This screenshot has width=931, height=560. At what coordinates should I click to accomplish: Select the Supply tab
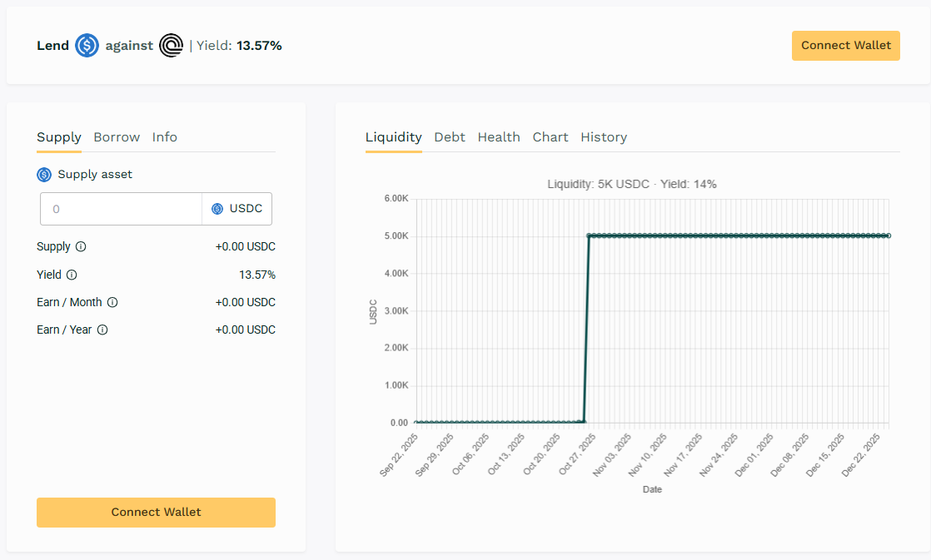point(59,137)
